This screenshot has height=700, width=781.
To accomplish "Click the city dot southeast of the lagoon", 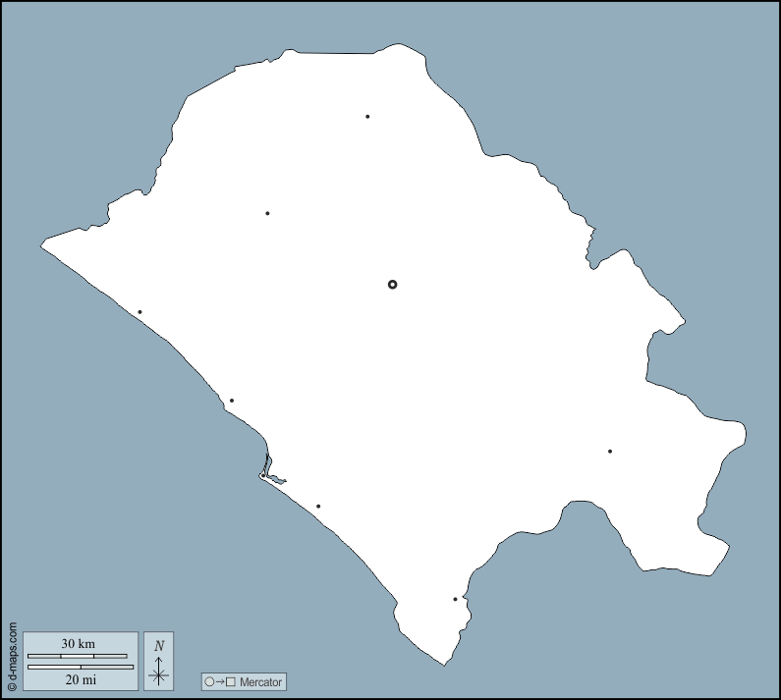I will pos(318,507).
